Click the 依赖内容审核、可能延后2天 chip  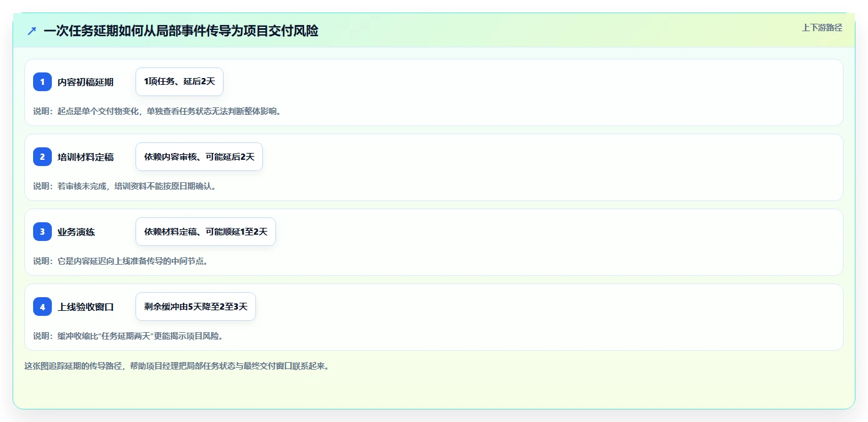click(199, 157)
